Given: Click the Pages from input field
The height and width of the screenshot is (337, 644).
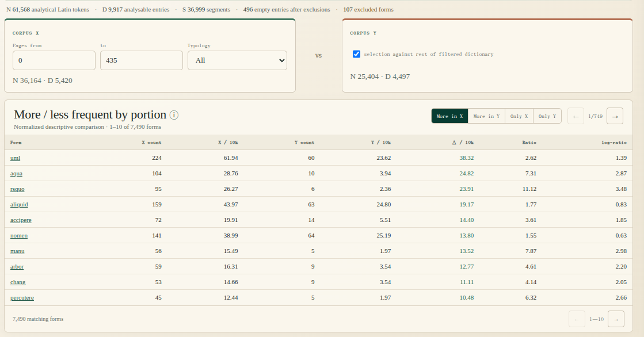Looking at the screenshot, I should [x=54, y=60].
